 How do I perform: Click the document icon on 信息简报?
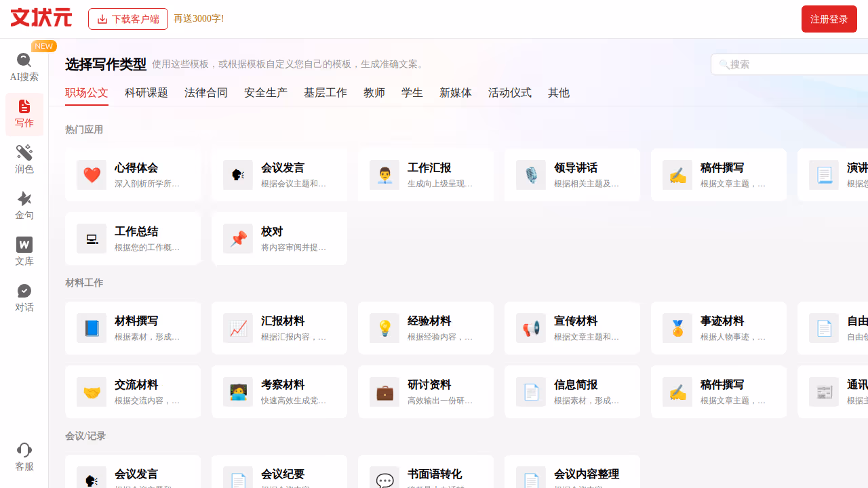click(531, 392)
